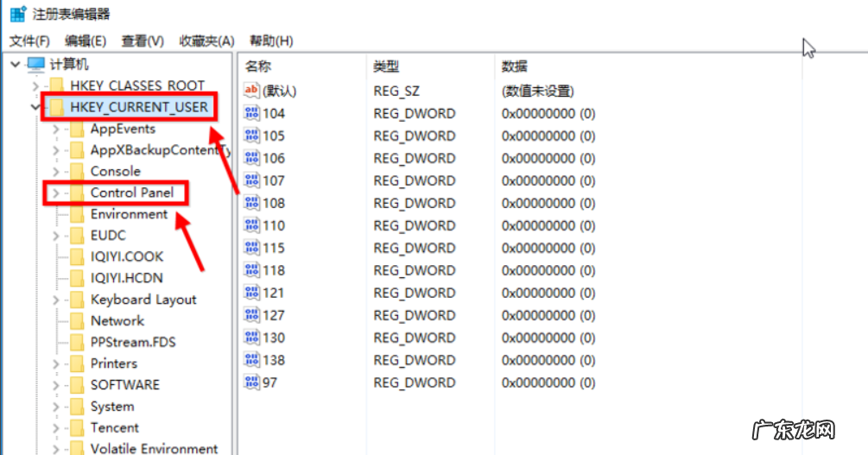
Task: Expand the AppEvents chevron
Action: pos(56,129)
